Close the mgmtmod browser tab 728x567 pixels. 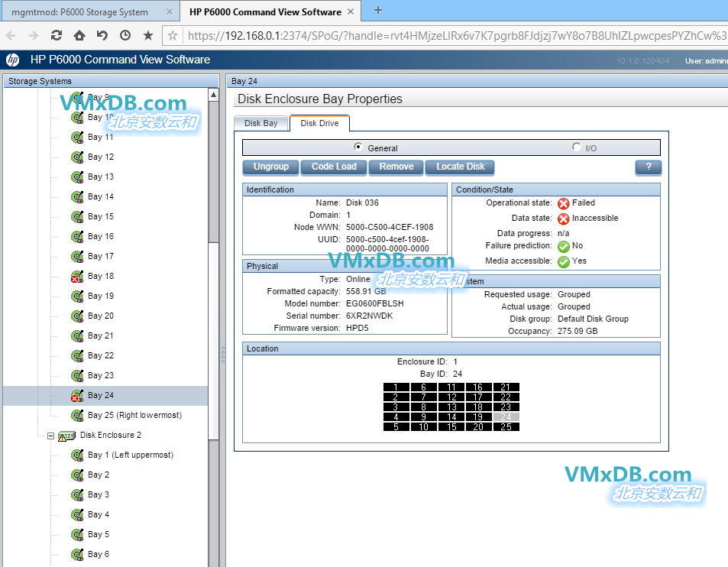170,11
